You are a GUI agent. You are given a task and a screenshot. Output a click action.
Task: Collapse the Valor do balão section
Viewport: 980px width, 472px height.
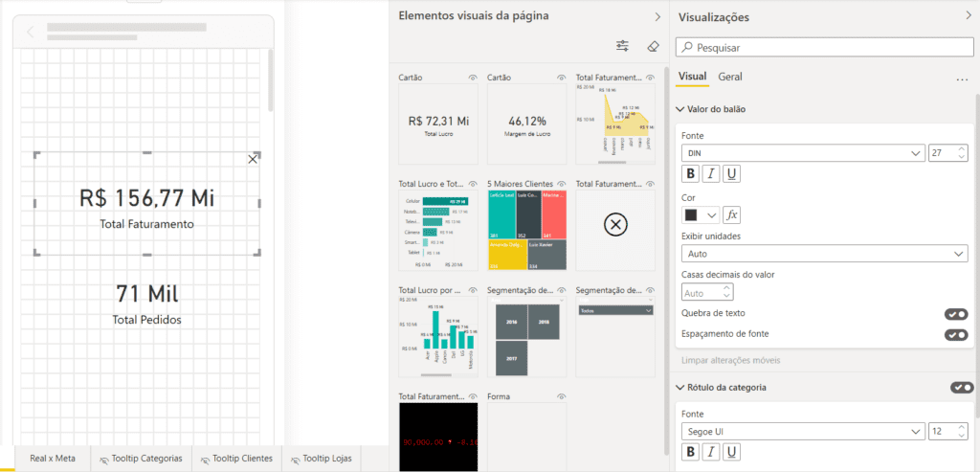(x=679, y=109)
